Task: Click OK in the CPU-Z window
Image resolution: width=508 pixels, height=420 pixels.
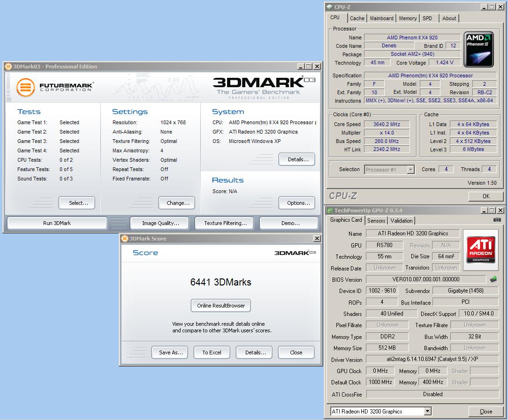Action: [x=486, y=196]
